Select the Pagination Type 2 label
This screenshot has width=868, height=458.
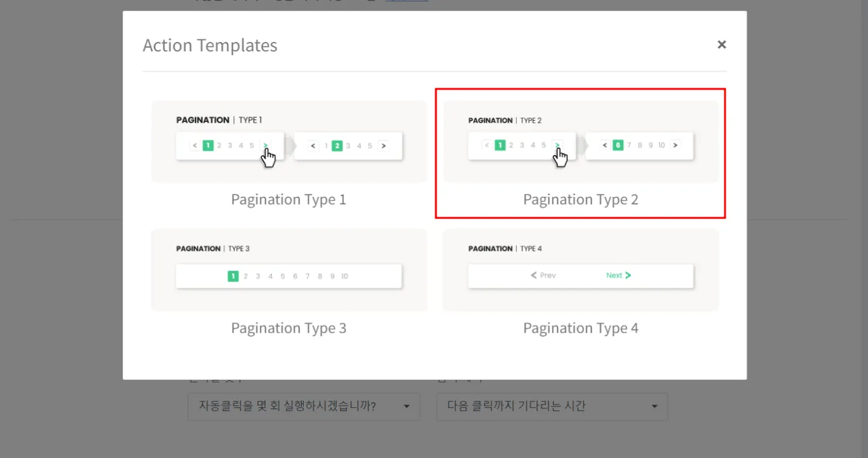[x=580, y=199]
